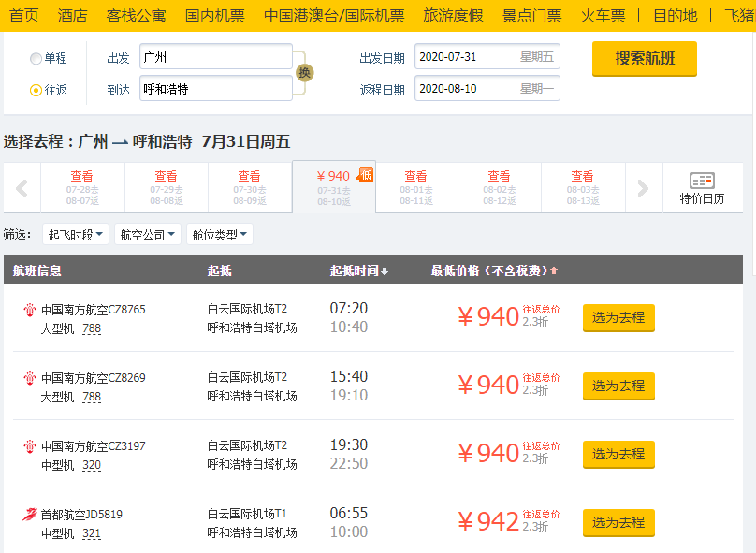Screen dimensions: 756x553
Task: Open the 特价日历 calendar icon
Action: 702,182
